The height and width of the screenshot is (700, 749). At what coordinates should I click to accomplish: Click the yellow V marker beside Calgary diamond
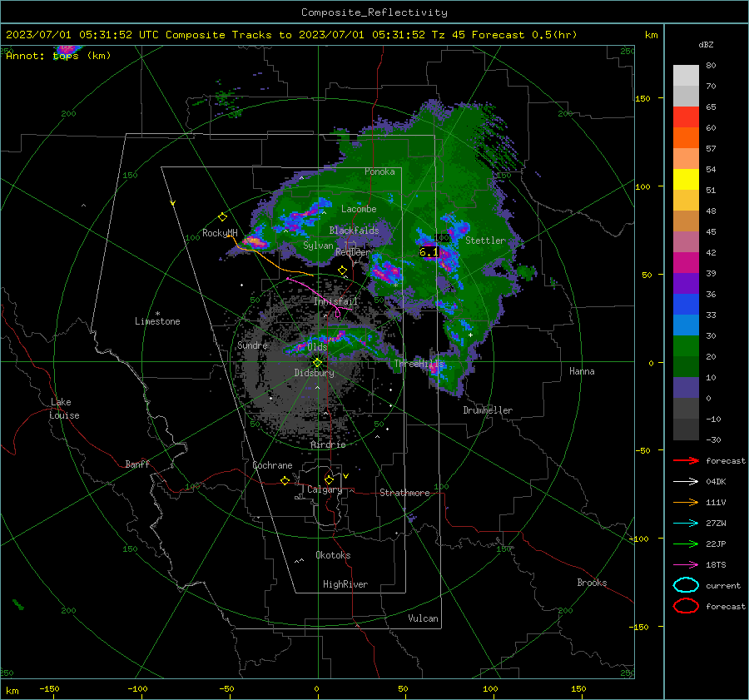pos(345,476)
